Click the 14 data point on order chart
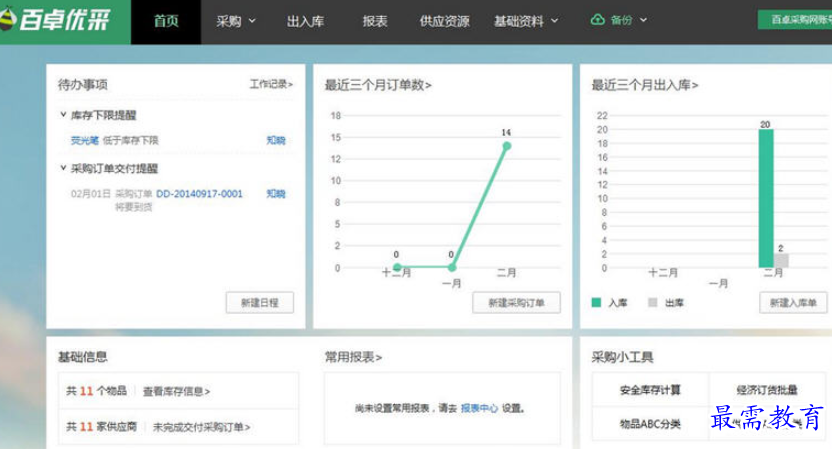This screenshot has height=449, width=832. [x=506, y=146]
